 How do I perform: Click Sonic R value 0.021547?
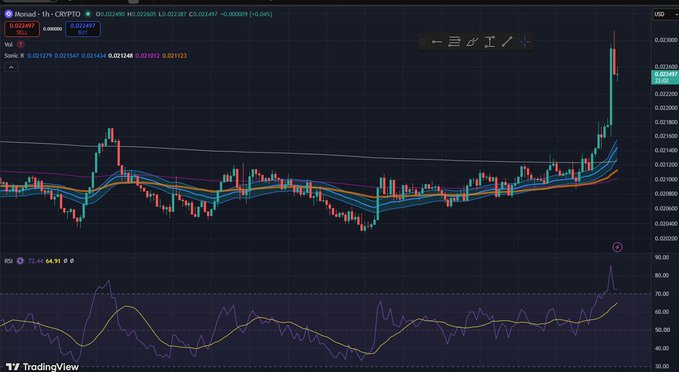pos(67,56)
